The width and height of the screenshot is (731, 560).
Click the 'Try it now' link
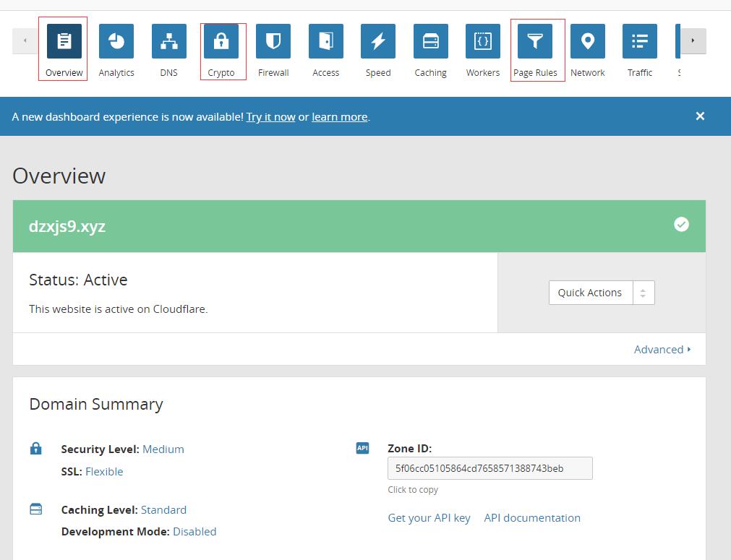click(271, 117)
